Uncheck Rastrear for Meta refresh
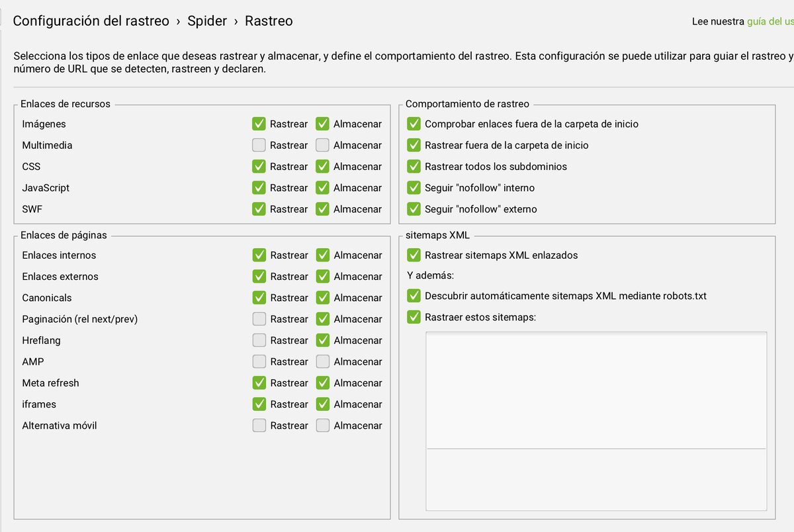Screen dimensions: 794x532 click(259, 382)
